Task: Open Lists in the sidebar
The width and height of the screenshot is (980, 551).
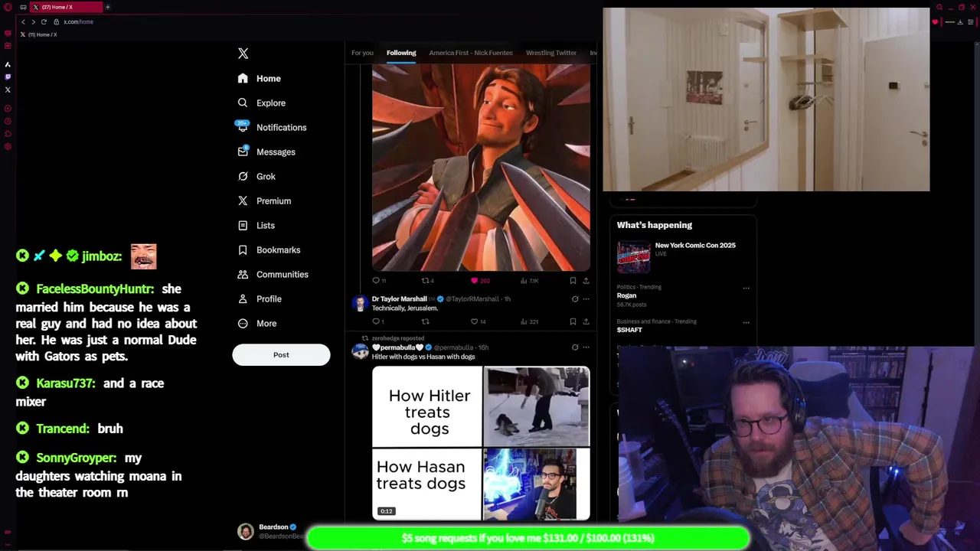Action: [x=256, y=225]
